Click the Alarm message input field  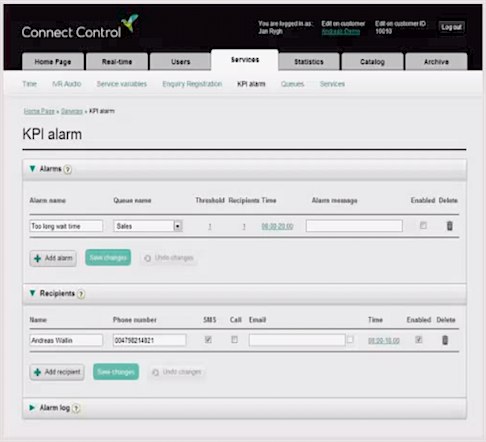[354, 226]
